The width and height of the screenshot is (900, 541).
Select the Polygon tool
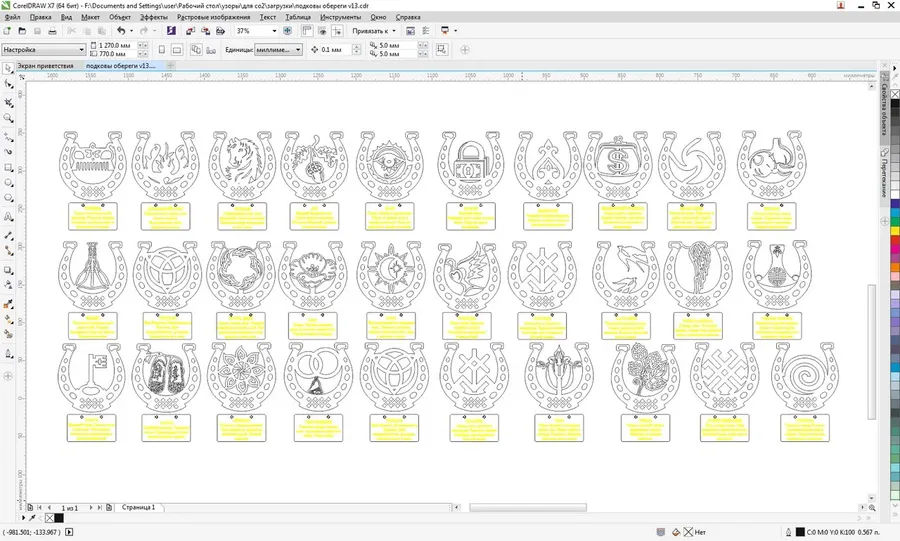8,199
